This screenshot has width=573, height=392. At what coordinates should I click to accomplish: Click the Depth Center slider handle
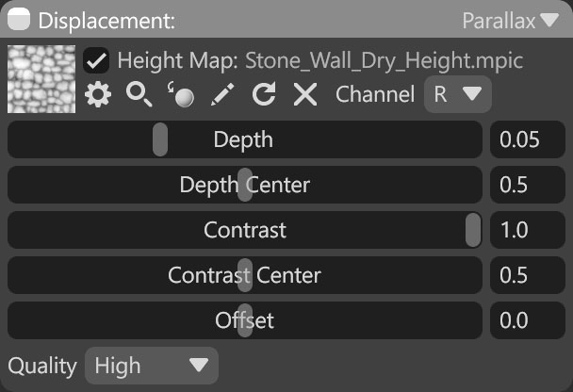pyautogui.click(x=245, y=185)
